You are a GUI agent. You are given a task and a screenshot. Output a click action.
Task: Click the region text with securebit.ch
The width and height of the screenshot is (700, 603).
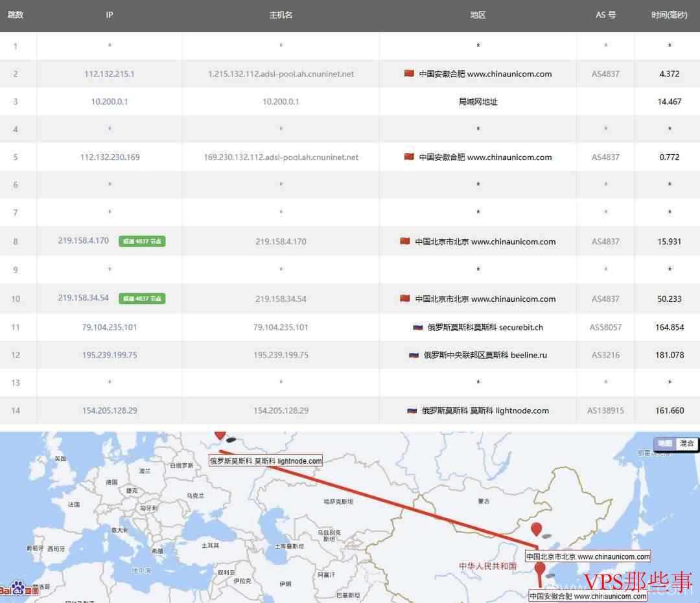click(485, 327)
